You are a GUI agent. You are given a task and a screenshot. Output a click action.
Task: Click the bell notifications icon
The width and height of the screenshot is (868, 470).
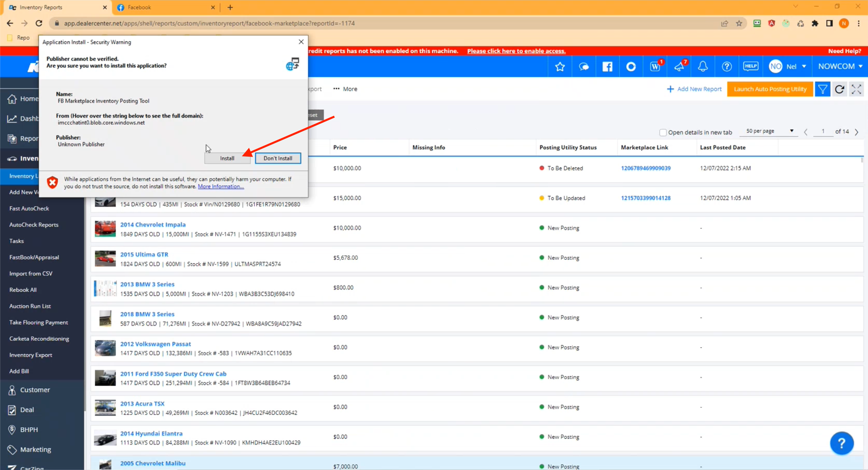703,67
